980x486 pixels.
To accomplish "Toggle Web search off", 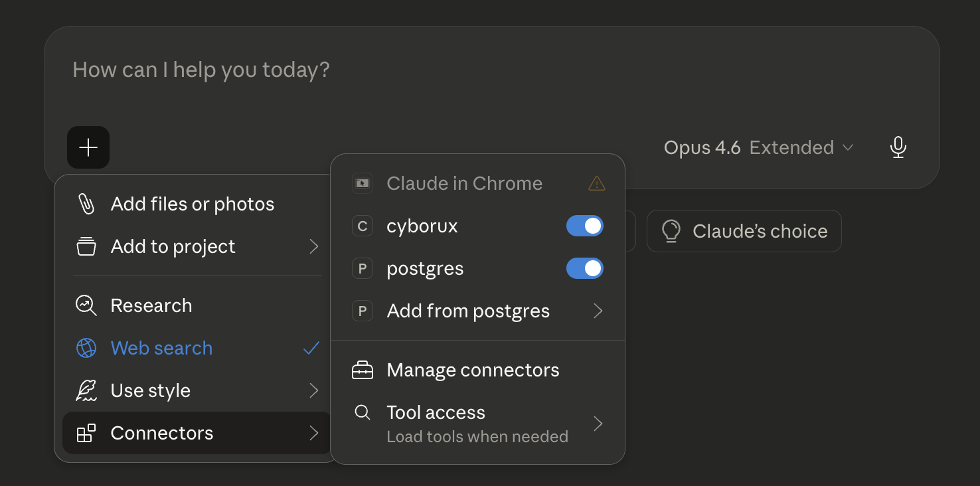I will tap(161, 348).
